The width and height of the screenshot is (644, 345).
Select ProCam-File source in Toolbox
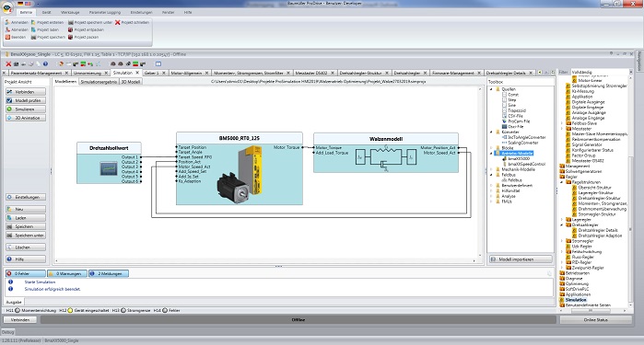[516, 121]
